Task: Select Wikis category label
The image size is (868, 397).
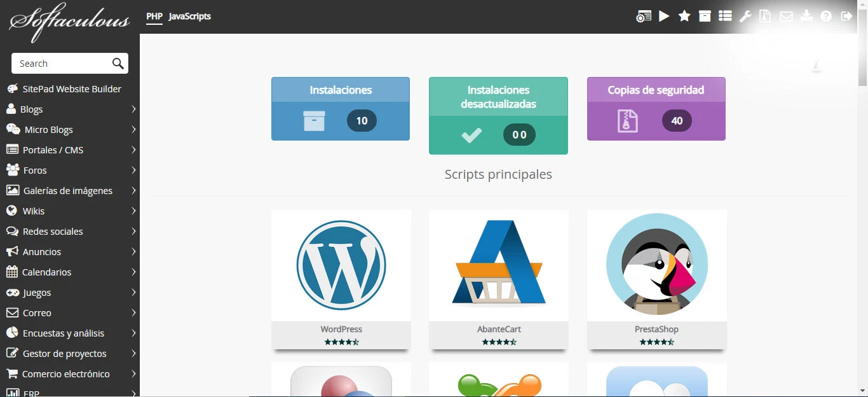Action: click(34, 211)
